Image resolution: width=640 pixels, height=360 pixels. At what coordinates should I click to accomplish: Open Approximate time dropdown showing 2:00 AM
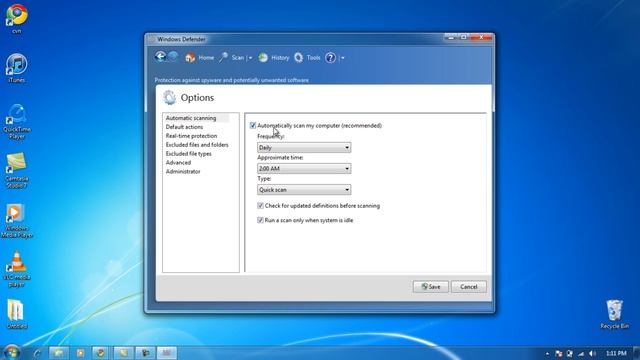tap(304, 169)
